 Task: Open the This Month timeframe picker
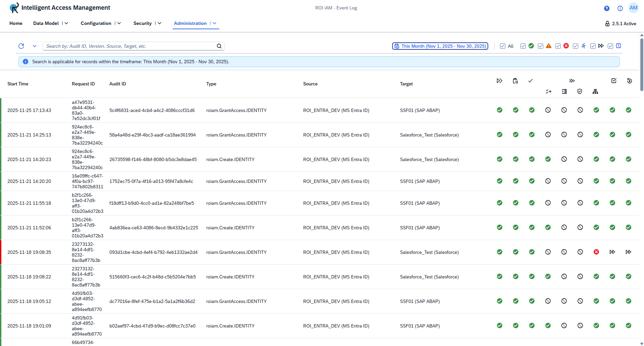[x=440, y=46]
